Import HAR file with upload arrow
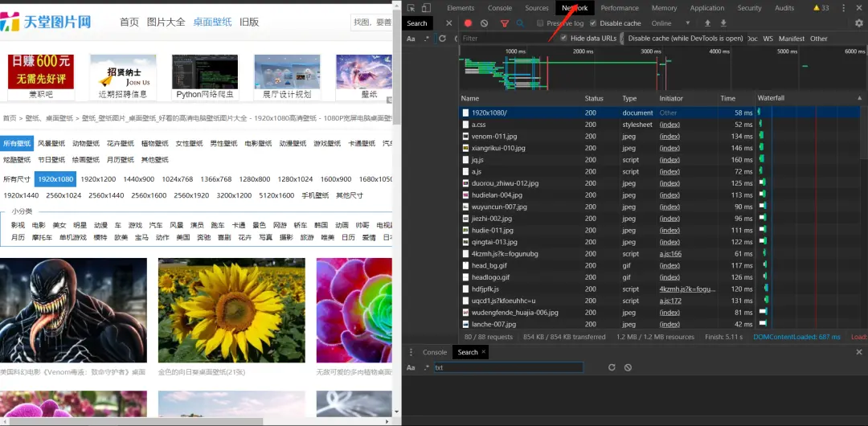The image size is (868, 426). tap(707, 23)
